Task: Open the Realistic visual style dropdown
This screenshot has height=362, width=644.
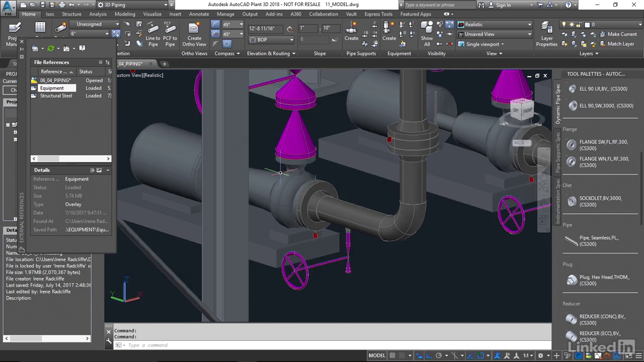Action: click(494, 24)
